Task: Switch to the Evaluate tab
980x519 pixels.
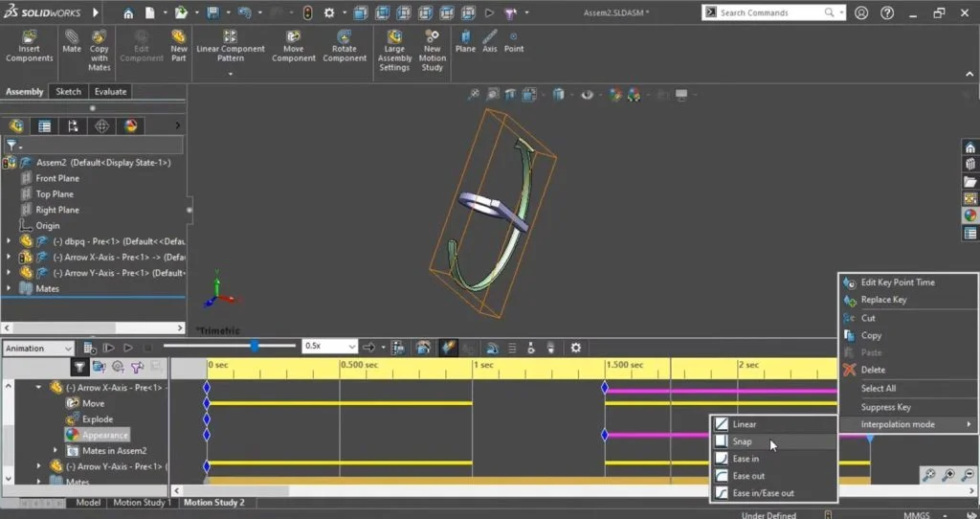Action: 110,92
